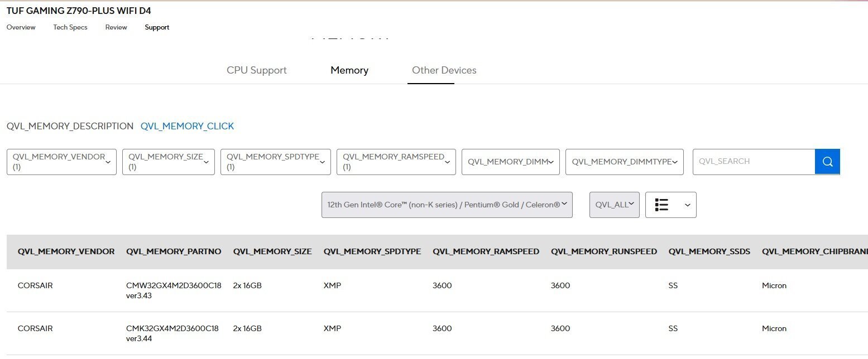Select the Memory tab

pos(349,70)
